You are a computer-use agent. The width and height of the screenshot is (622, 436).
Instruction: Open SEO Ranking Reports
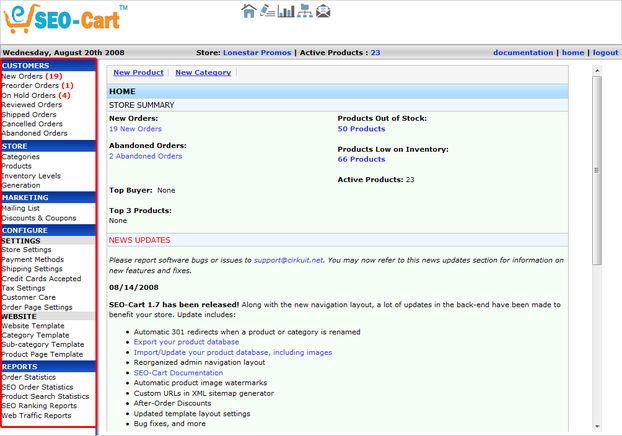click(x=39, y=405)
